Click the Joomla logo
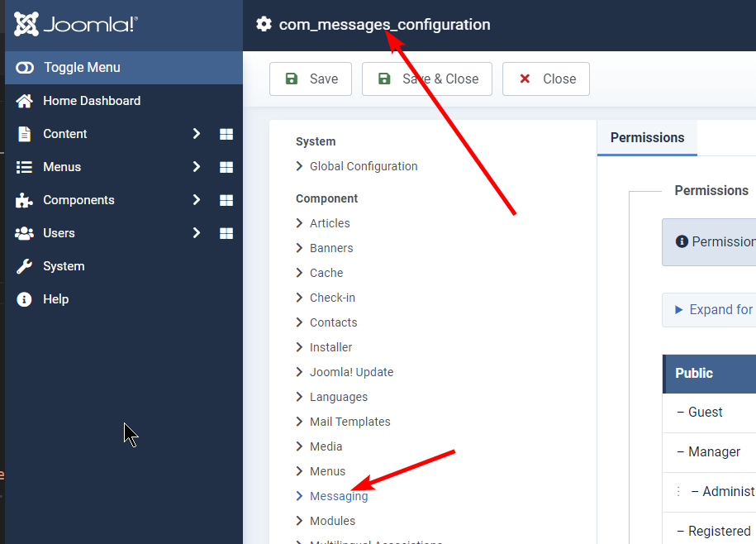 pos(76,24)
